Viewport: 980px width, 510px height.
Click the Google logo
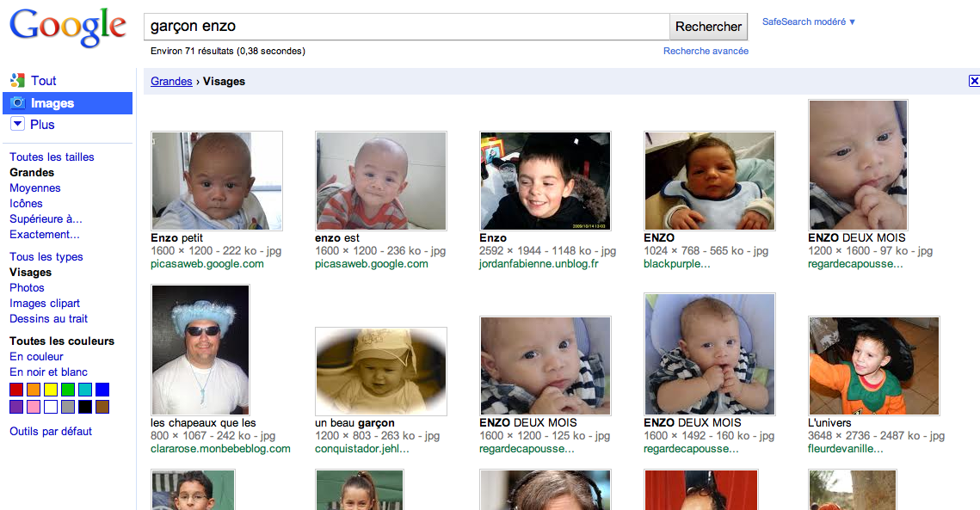coord(67,27)
